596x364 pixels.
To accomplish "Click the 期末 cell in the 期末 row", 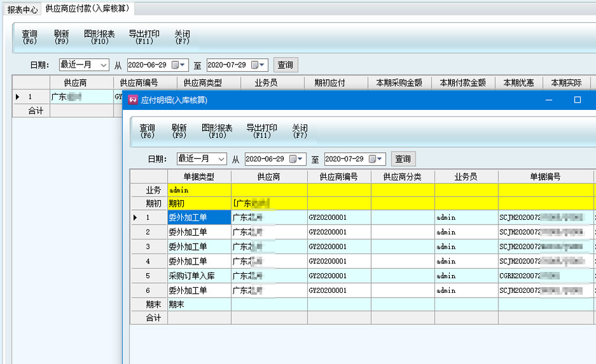I will point(199,304).
